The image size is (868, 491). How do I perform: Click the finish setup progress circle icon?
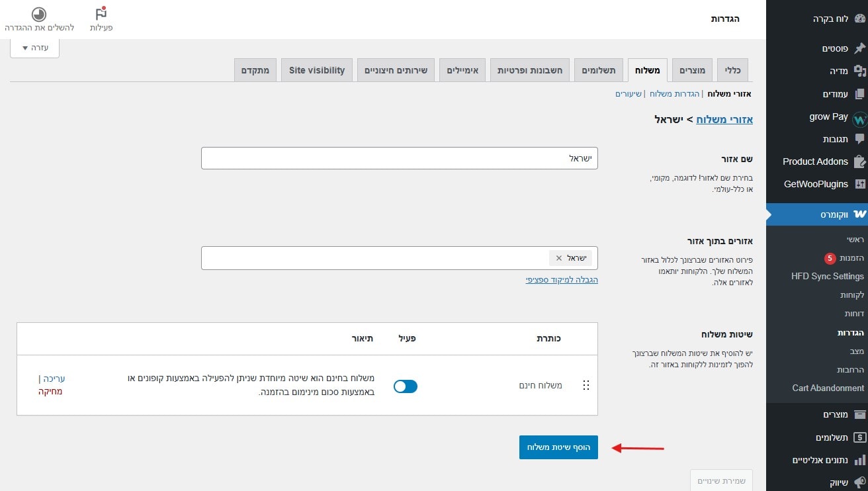[x=39, y=14]
